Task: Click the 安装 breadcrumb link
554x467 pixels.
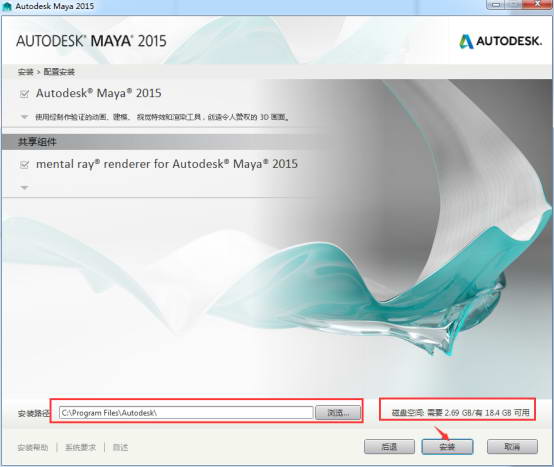Action: pos(25,72)
